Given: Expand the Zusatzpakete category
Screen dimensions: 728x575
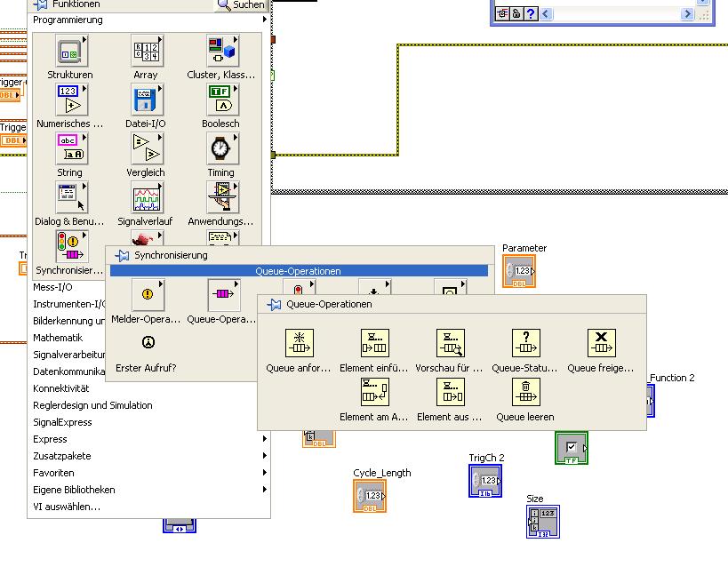Looking at the screenshot, I should coord(149,456).
